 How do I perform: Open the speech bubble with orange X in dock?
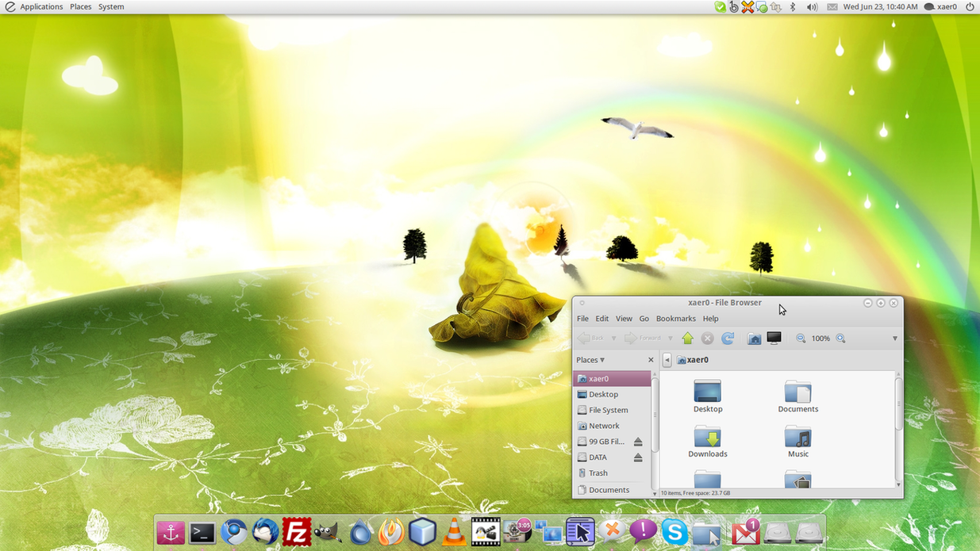pos(612,532)
